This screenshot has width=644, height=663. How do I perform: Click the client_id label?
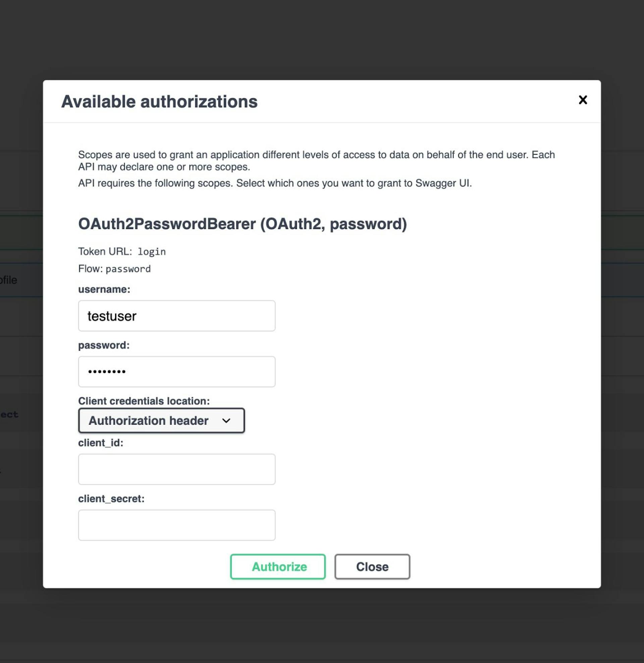pos(100,442)
